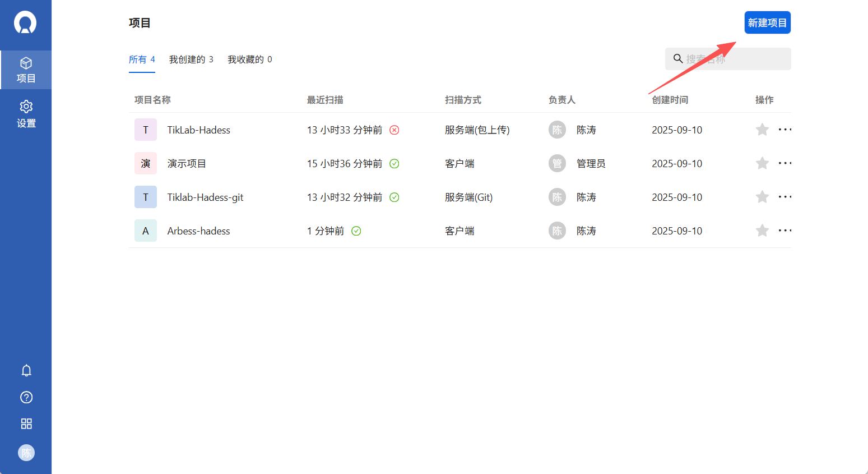
Task: Click the 项目 page heading
Action: pyautogui.click(x=140, y=23)
